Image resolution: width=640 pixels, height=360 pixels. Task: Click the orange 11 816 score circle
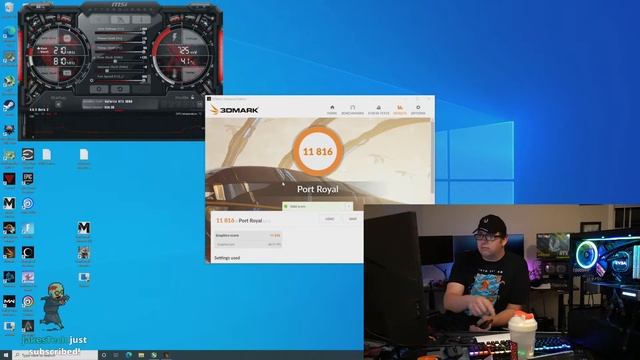[318, 151]
